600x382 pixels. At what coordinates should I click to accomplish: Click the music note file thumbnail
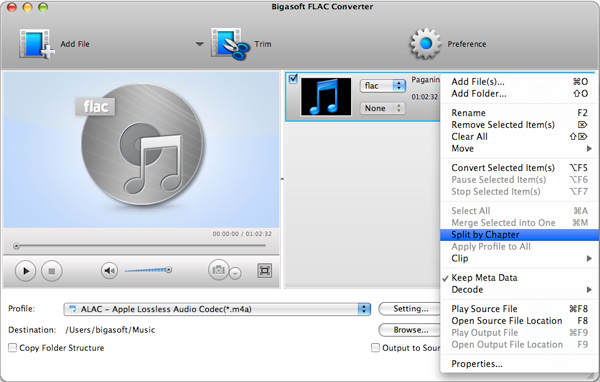point(326,97)
